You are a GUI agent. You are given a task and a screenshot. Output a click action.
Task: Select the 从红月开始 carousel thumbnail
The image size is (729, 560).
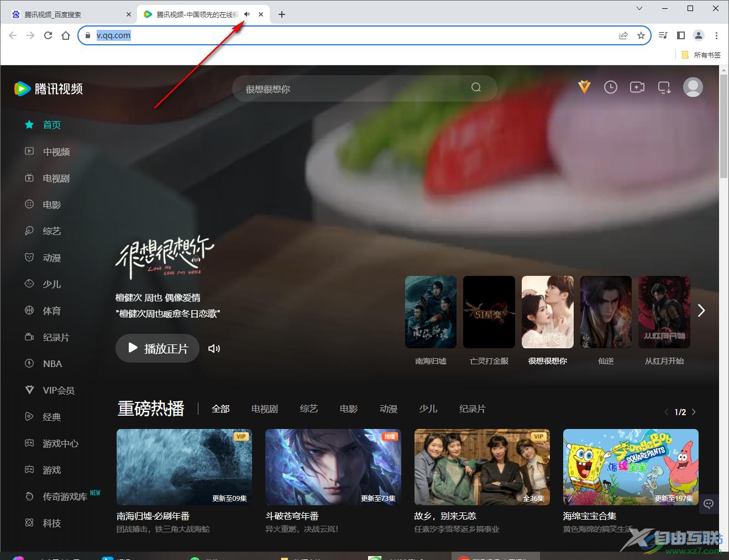(x=664, y=312)
